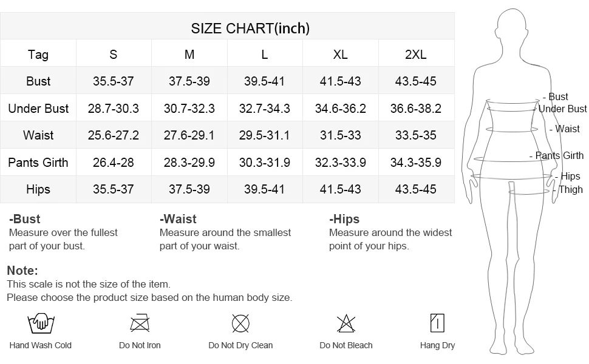This screenshot has width=589, height=364.
Task: Select the 2XL size column header
Action: (x=416, y=55)
